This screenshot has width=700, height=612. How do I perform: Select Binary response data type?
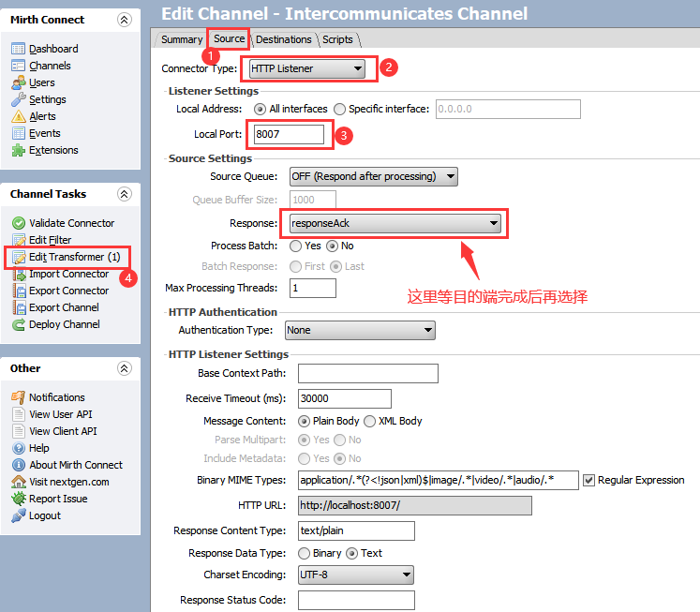pos(304,553)
